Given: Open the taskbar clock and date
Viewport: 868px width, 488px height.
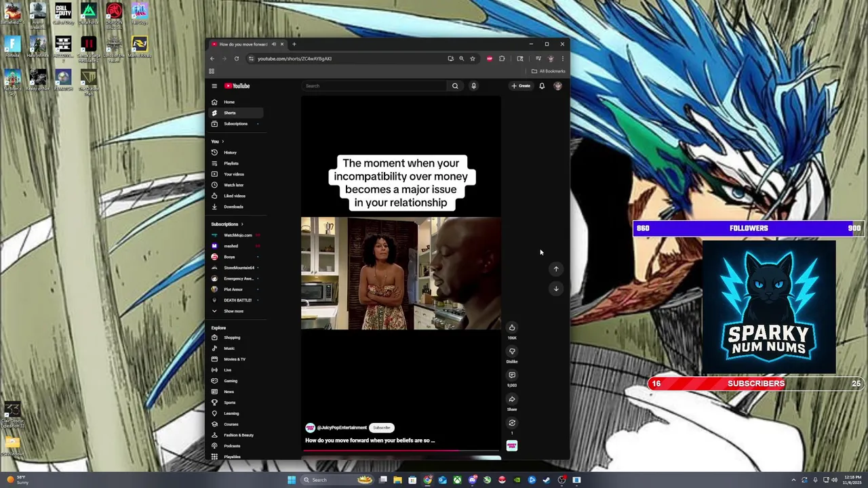Looking at the screenshot, I should 851,480.
